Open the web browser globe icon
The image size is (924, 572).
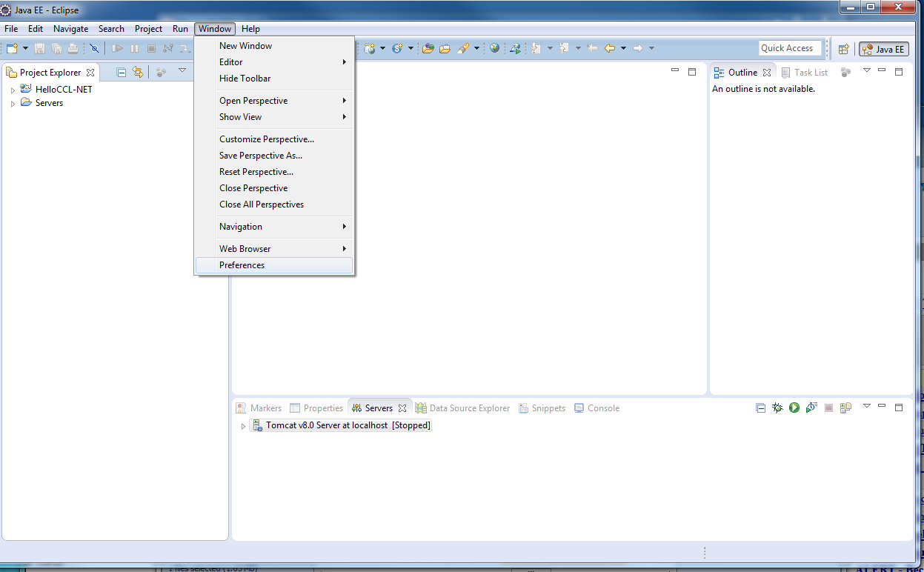494,48
